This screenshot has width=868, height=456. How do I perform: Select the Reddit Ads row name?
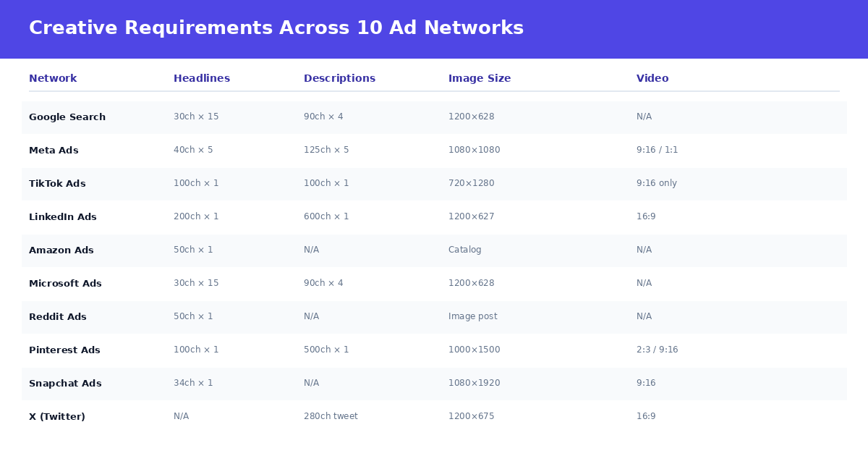[x=58, y=317]
